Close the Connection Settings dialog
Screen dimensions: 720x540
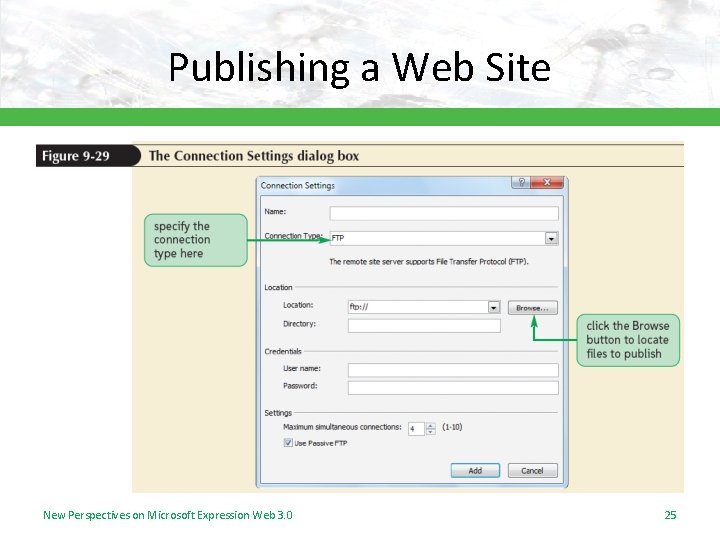point(547,182)
